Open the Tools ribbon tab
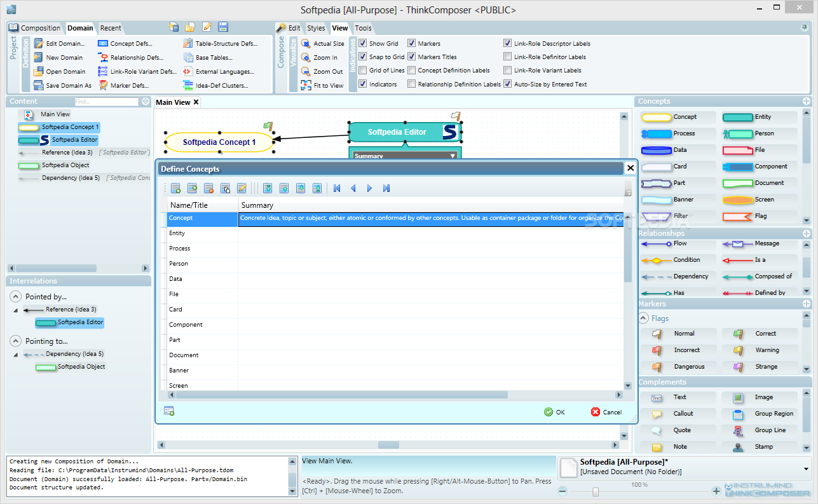This screenshot has width=818, height=504. tap(364, 28)
